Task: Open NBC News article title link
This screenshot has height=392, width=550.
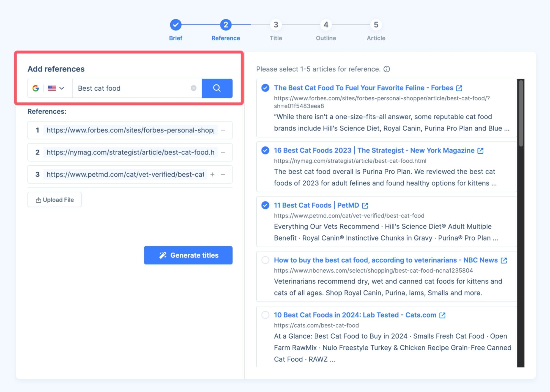Action: (386, 260)
